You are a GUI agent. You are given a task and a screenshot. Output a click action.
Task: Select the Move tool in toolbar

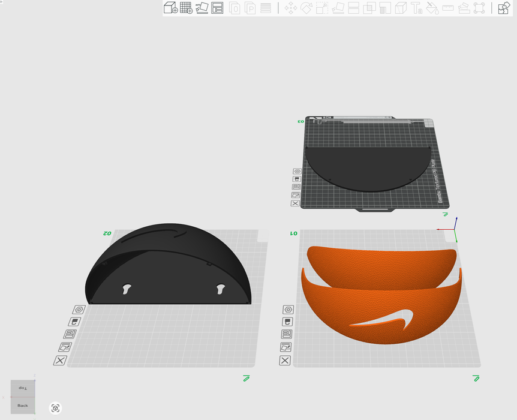pos(291,8)
